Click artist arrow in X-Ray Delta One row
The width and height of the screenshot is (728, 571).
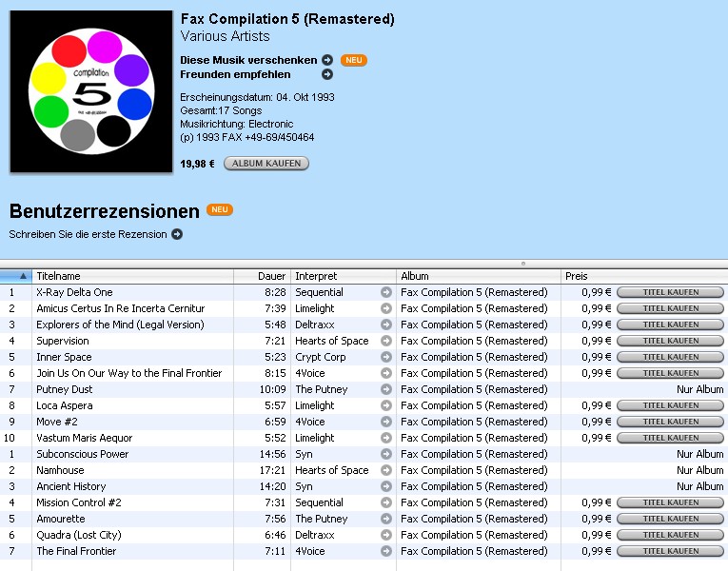tap(385, 292)
